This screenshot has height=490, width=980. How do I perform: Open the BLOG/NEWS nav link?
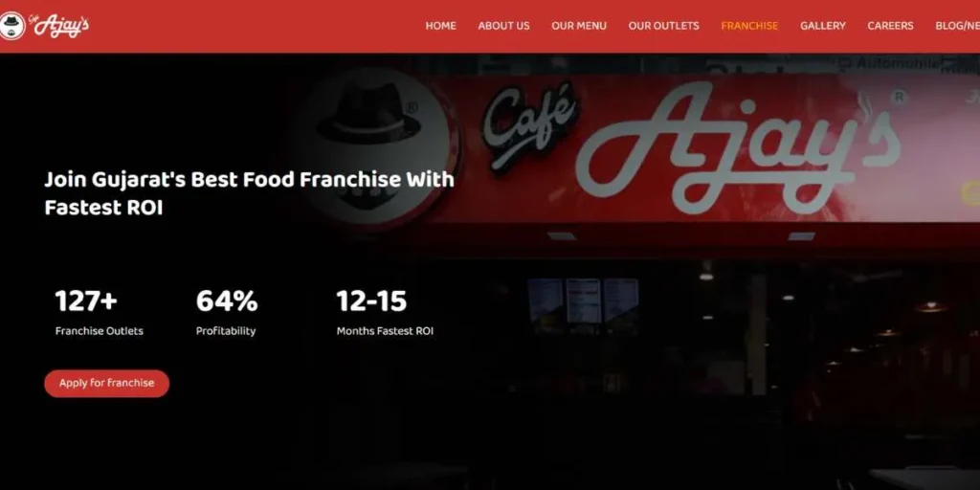[957, 26]
